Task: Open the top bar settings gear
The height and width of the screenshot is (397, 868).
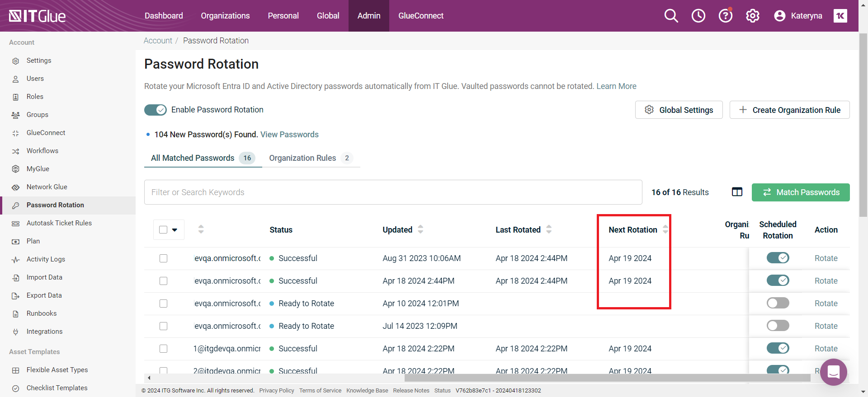Action: [x=752, y=16]
